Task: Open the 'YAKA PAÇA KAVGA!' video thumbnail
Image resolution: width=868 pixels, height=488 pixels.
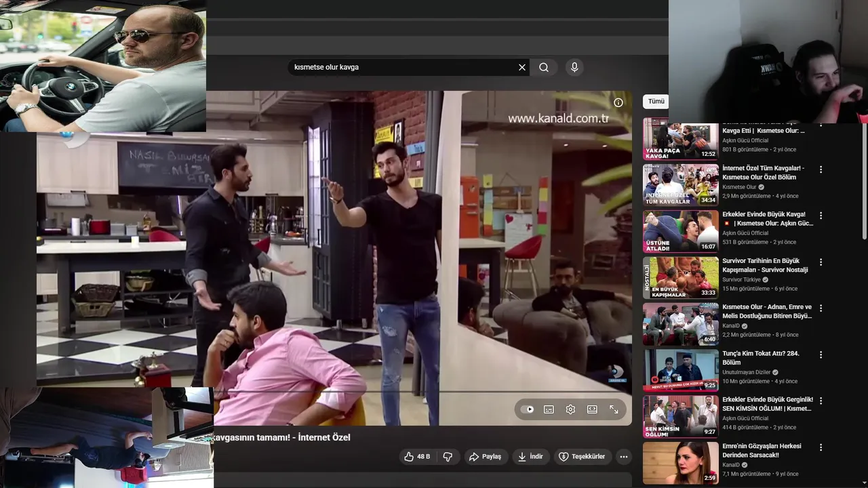Action: pos(681,139)
